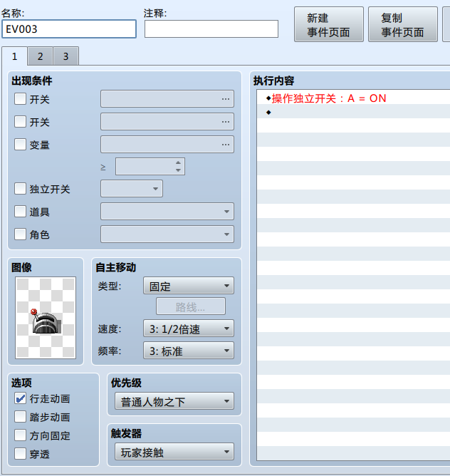The height and width of the screenshot is (476, 450).
Task: Open the second 开关 selector ellipsis field
Action: (167, 121)
